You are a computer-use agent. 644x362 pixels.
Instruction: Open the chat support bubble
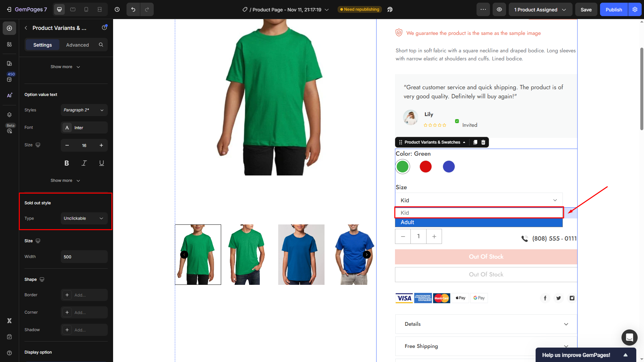click(x=629, y=337)
